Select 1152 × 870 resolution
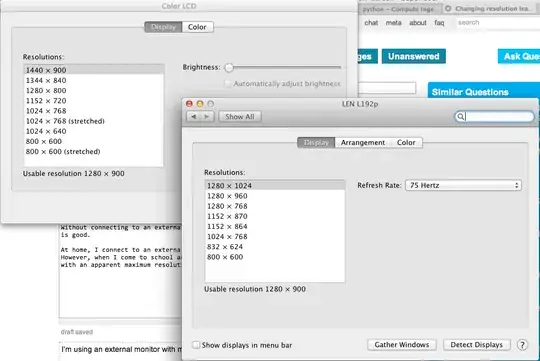 click(275, 216)
